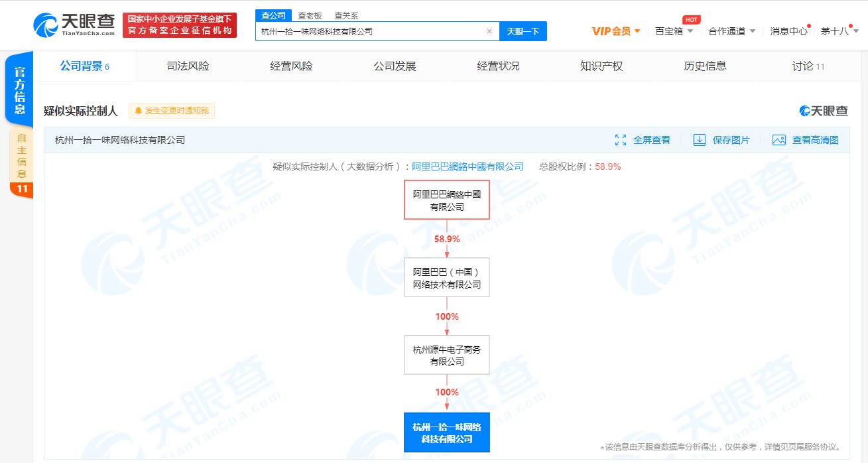Clear the search box with the X icon
868x463 pixels.
[489, 31]
